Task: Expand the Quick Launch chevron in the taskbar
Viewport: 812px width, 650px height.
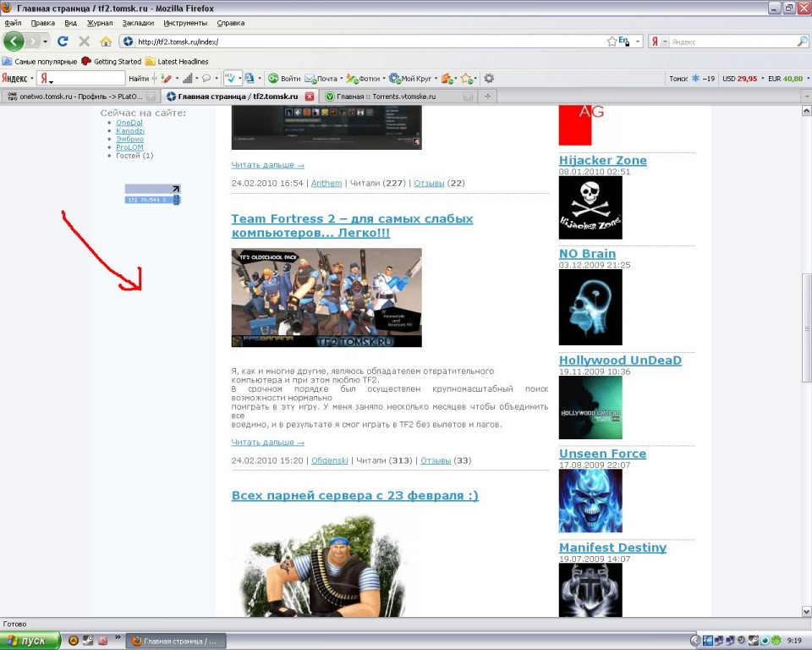Action: coord(118,637)
